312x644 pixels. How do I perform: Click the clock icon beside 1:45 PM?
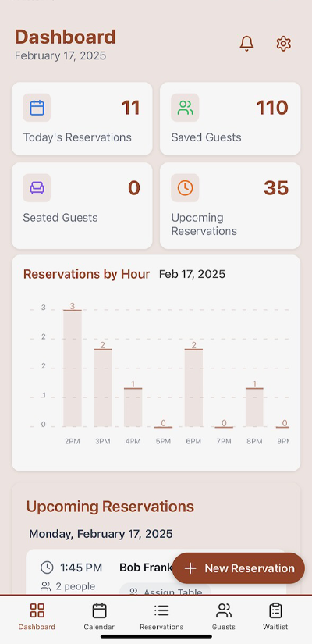click(x=47, y=568)
